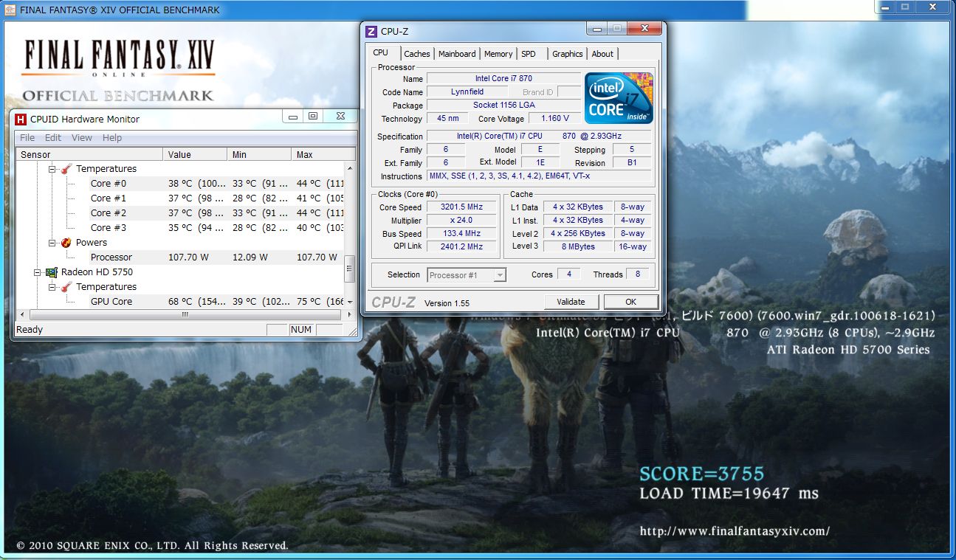Image resolution: width=956 pixels, height=560 pixels.
Task: Click the OK button in CPU-Z
Action: (630, 302)
